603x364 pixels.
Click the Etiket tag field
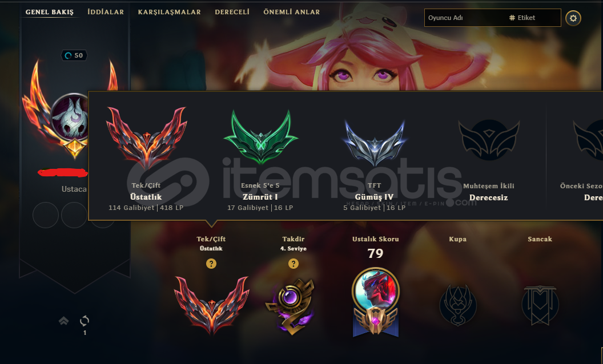pyautogui.click(x=533, y=18)
